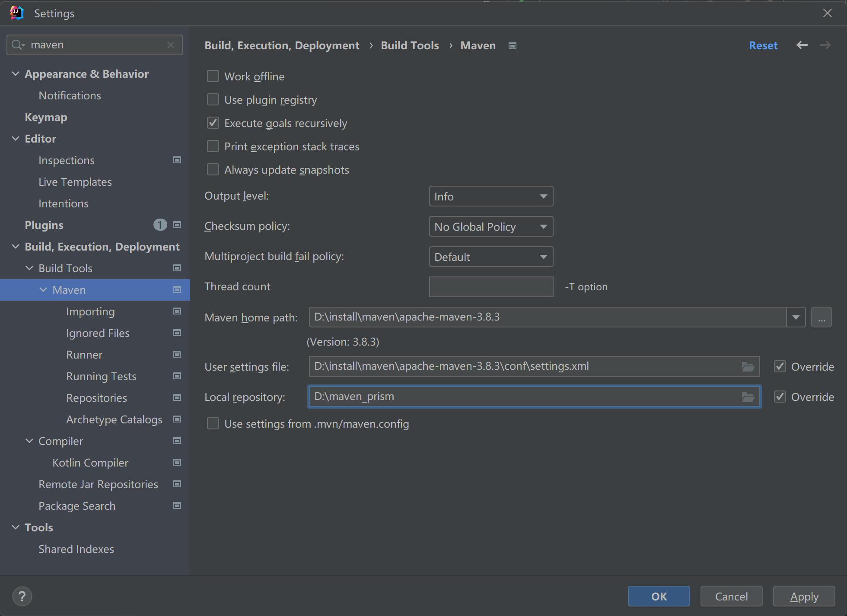Click the Apply button
This screenshot has width=847, height=616.
click(804, 597)
